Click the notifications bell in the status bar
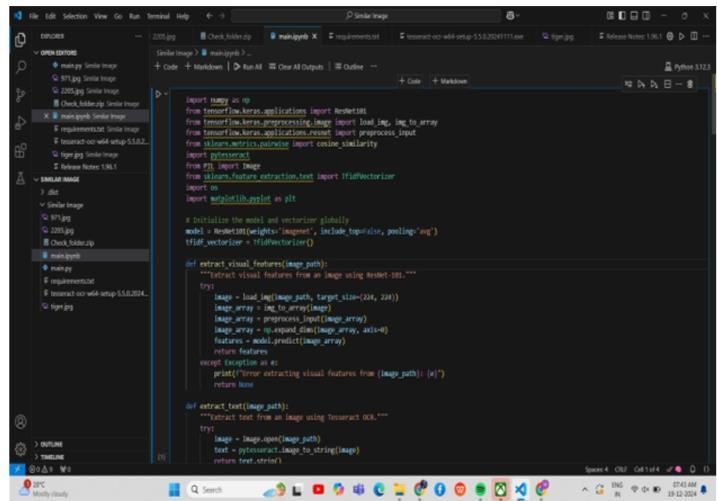The height and width of the screenshot is (501, 717). tap(693, 469)
